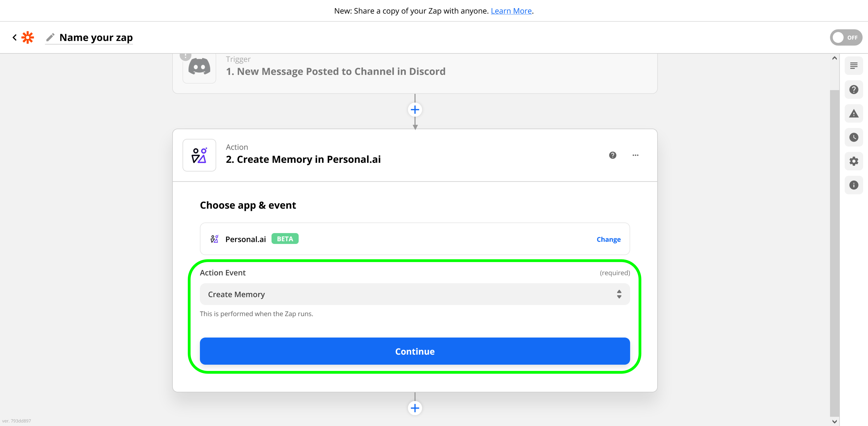Click the Discord trigger app icon
The image size is (868, 426).
[199, 67]
